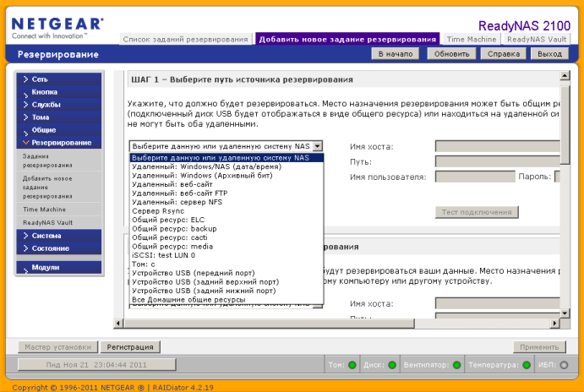
Task: Select Устройство USB (задний нижний порт) option
Action: 227,291
